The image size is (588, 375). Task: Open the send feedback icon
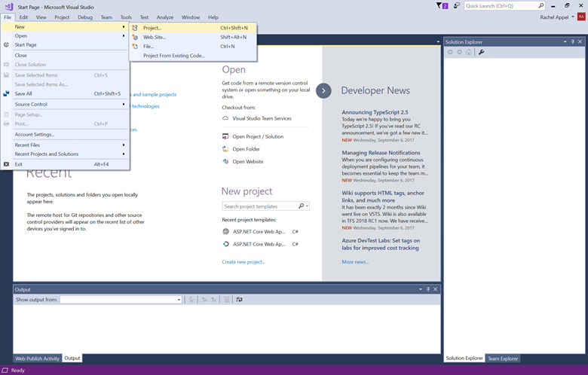tap(456, 5)
